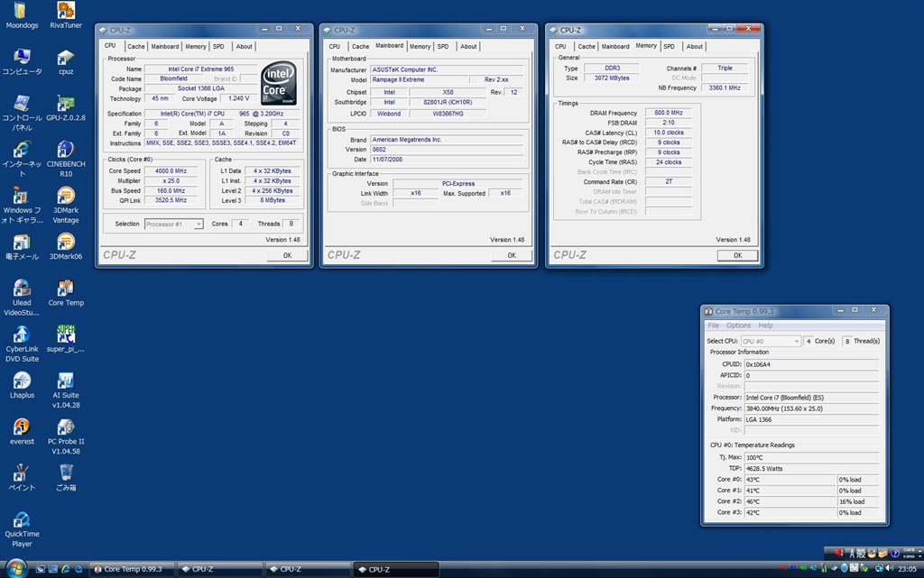Image resolution: width=924 pixels, height=578 pixels.
Task: Click OK in Memory CPU-Z window
Action: point(738,255)
